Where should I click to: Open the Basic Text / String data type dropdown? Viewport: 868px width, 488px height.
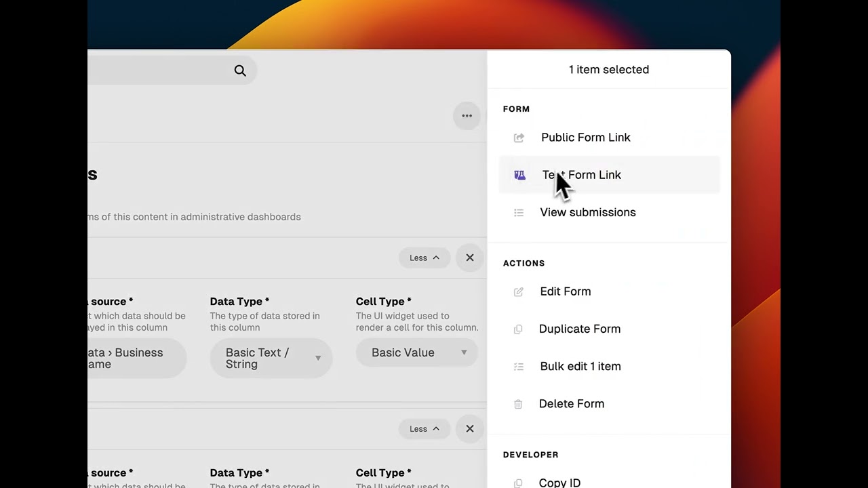click(271, 358)
